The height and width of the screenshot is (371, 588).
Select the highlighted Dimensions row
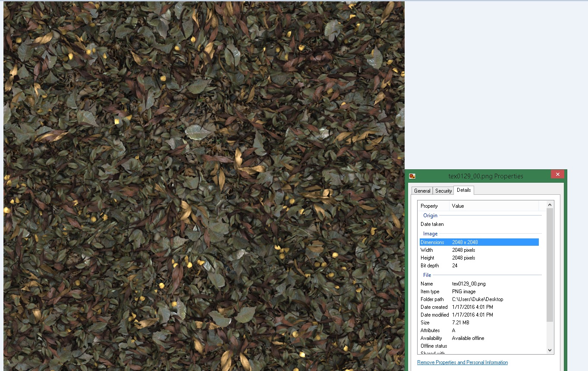479,242
